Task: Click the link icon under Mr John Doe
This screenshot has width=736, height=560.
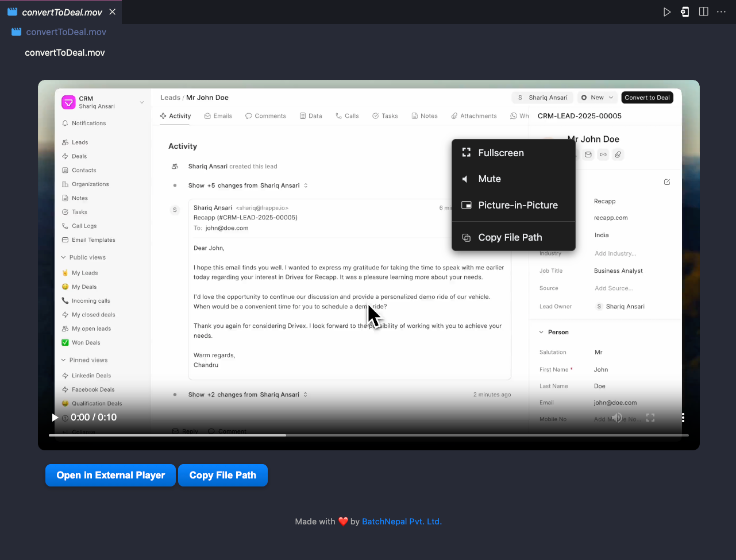Action: [603, 155]
